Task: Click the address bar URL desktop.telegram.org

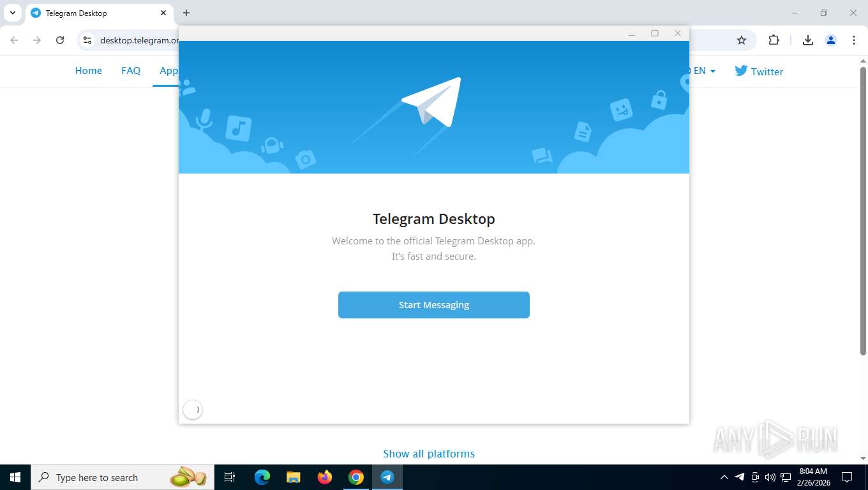Action: coord(139,40)
